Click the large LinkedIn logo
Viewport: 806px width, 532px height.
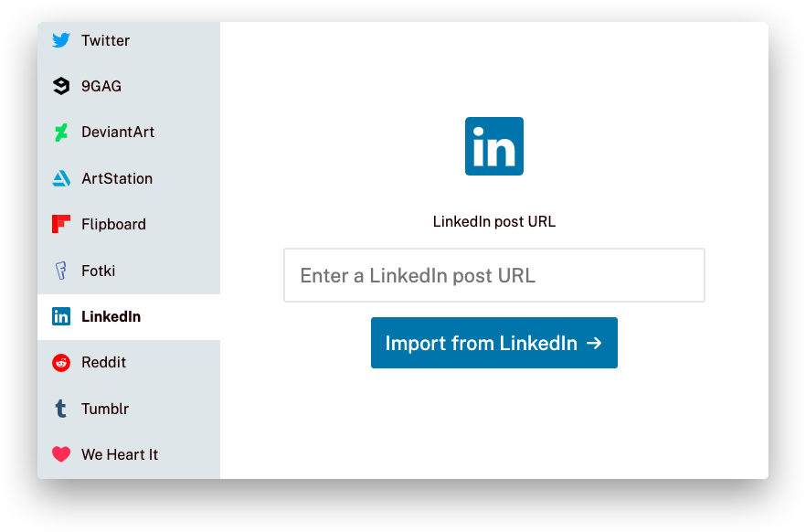494,146
